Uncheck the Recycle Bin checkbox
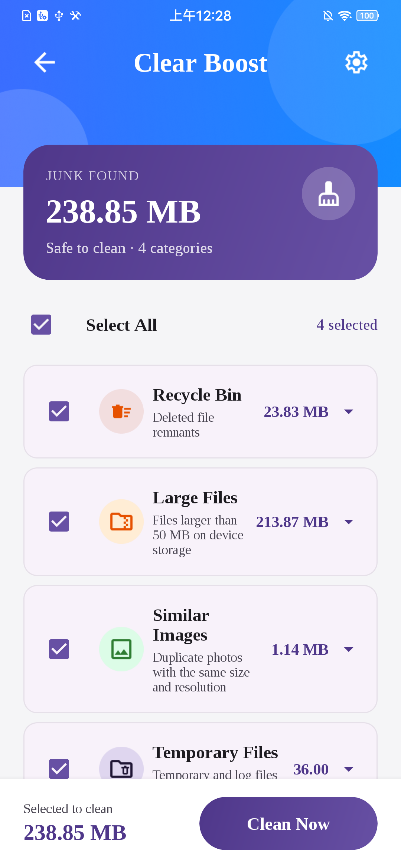This screenshot has width=401, height=868. click(x=59, y=411)
